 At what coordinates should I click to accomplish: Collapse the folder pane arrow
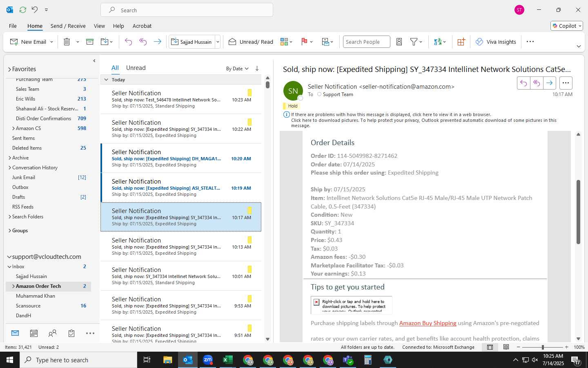click(x=94, y=61)
